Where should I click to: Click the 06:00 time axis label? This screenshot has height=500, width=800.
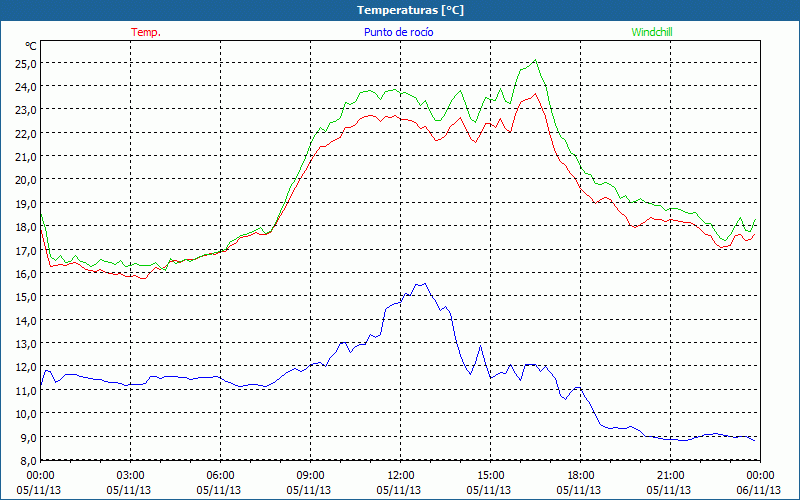point(220,476)
